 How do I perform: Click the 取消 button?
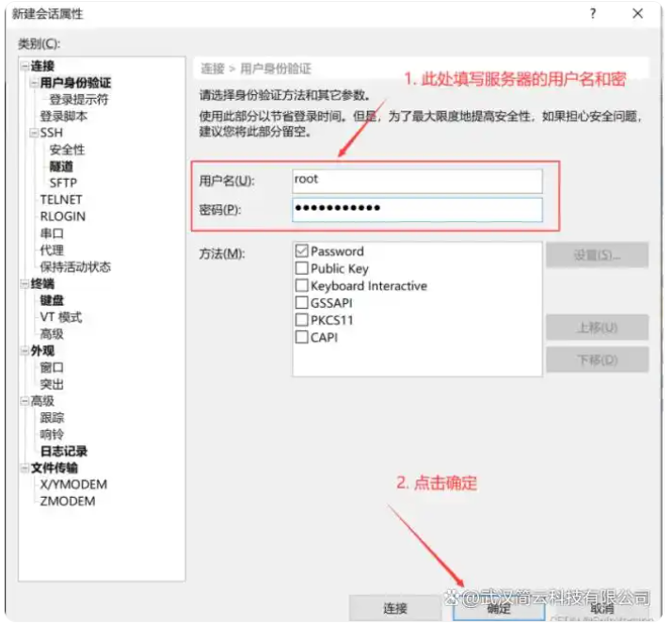click(601, 609)
